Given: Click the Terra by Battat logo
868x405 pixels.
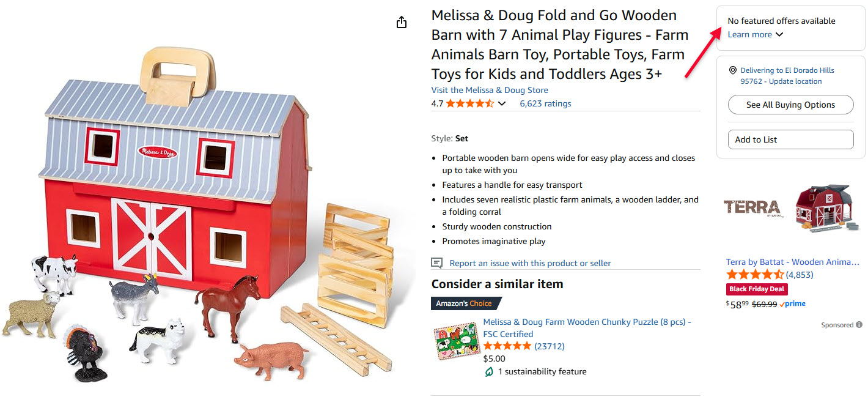Looking at the screenshot, I should 752,208.
